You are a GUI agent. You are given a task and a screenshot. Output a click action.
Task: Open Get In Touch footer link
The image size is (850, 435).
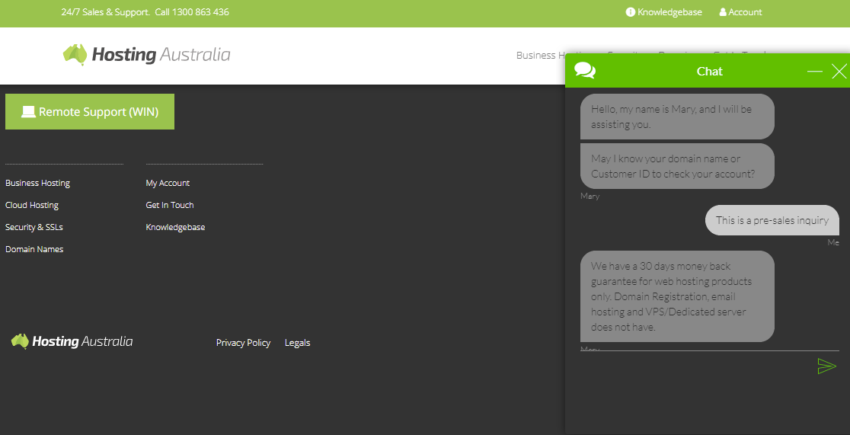[x=170, y=205]
